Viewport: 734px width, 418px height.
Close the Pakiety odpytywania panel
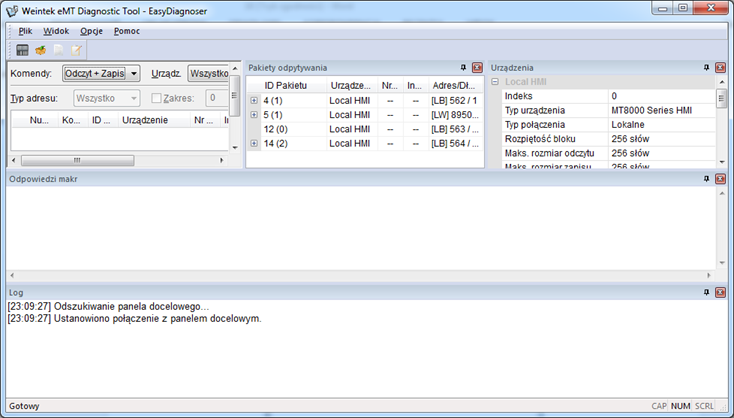pyautogui.click(x=477, y=68)
